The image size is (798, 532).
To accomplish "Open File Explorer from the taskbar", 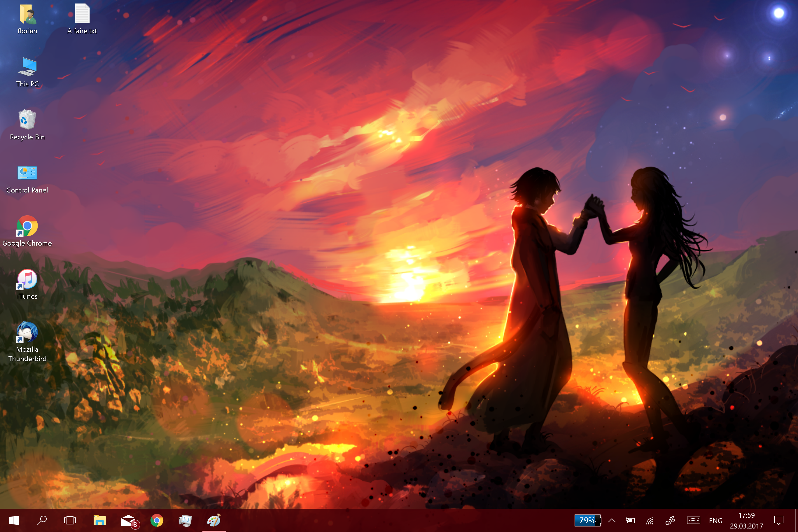I will pos(99,520).
